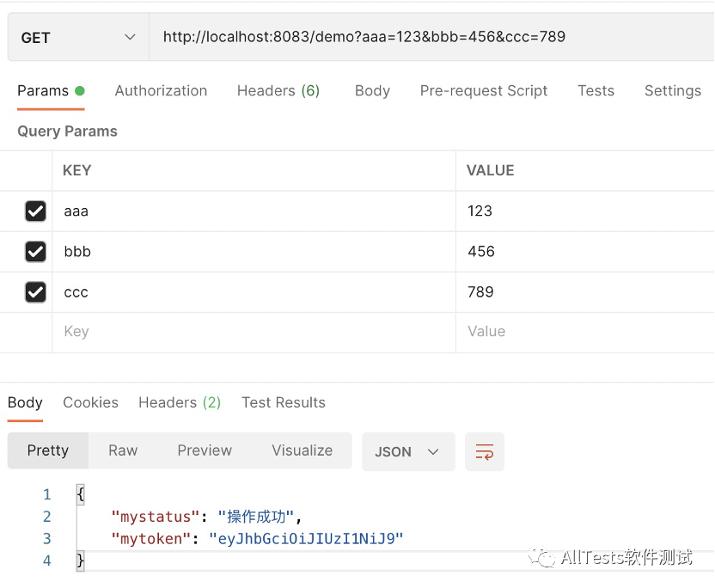Open the request Settings tab
The height and width of the screenshot is (588, 715).
673,91
